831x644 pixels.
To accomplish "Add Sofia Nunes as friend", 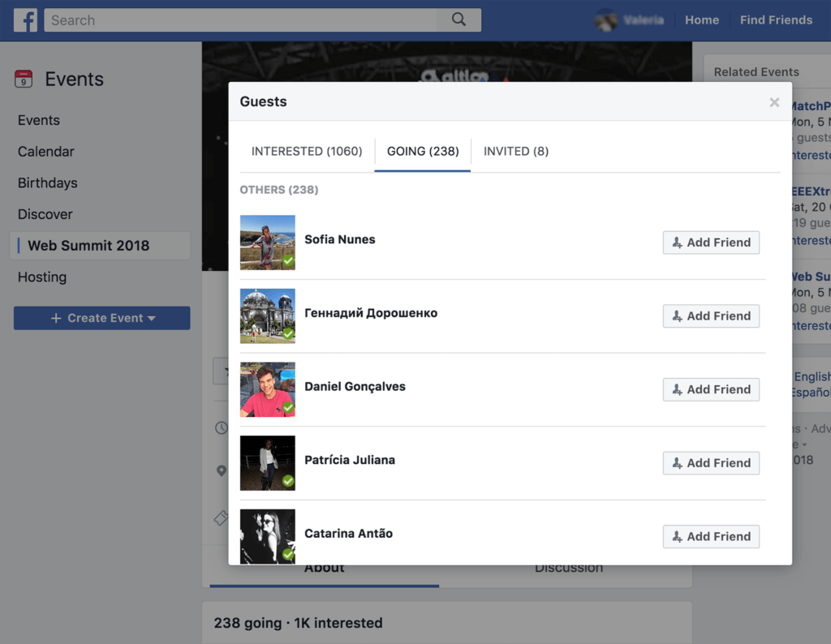I will (711, 243).
